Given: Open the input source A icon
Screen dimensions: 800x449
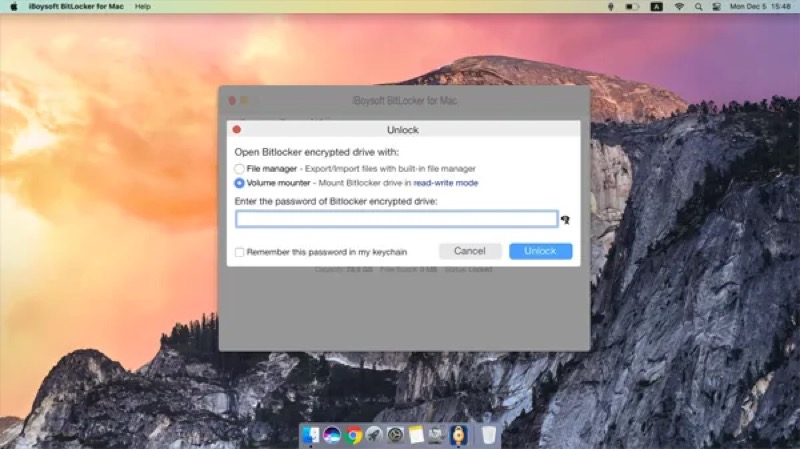Looking at the screenshot, I should pyautogui.click(x=656, y=7).
